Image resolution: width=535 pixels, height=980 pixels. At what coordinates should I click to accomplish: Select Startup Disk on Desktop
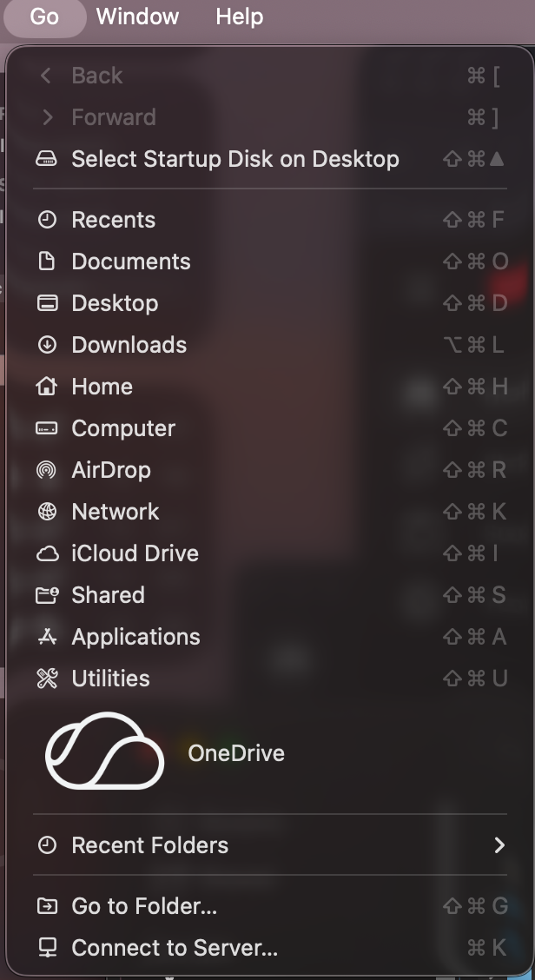234,159
